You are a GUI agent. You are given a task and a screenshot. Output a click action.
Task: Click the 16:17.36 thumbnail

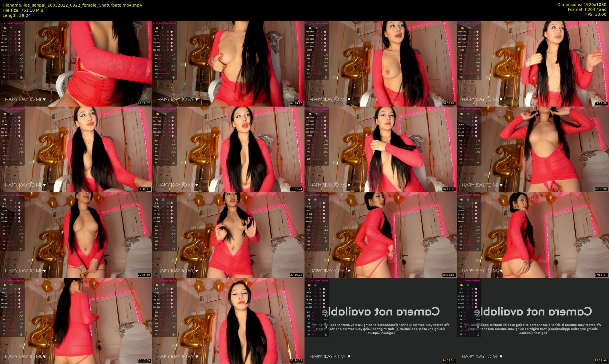coord(380,149)
